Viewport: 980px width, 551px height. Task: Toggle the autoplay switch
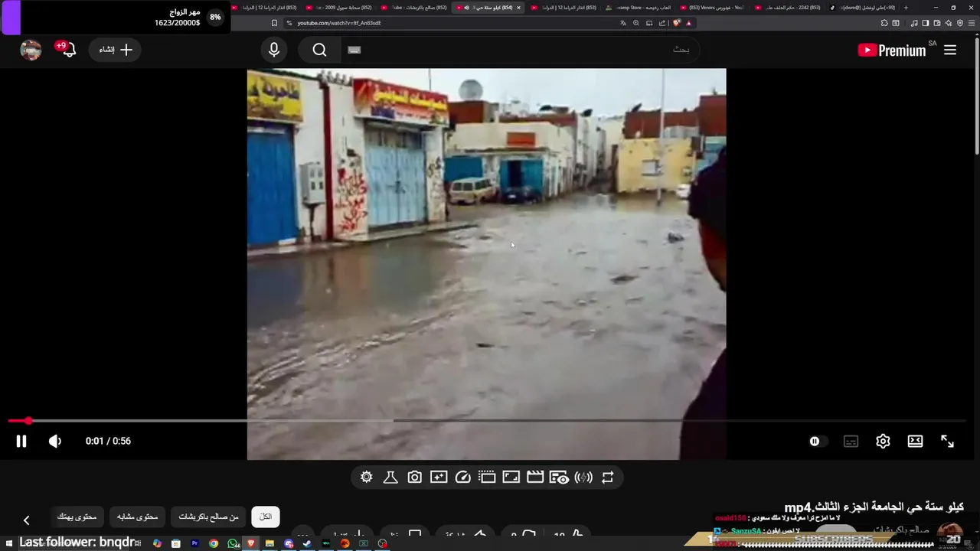click(818, 441)
